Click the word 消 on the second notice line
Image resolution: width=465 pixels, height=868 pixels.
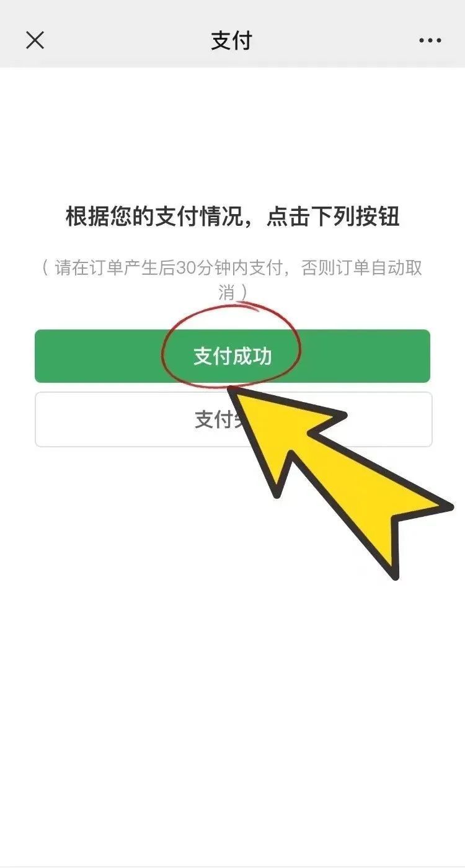click(x=226, y=292)
